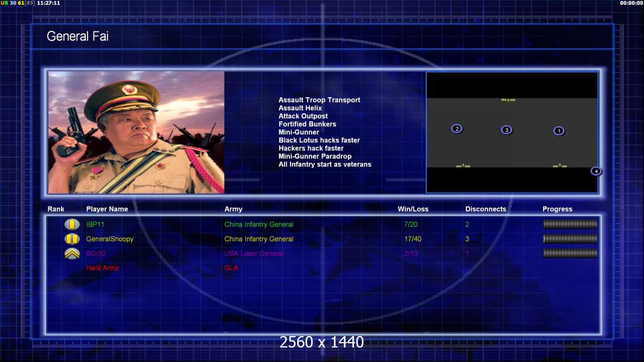Click the Hard Army player entry
The width and height of the screenshot is (644, 362).
pyautogui.click(x=102, y=268)
